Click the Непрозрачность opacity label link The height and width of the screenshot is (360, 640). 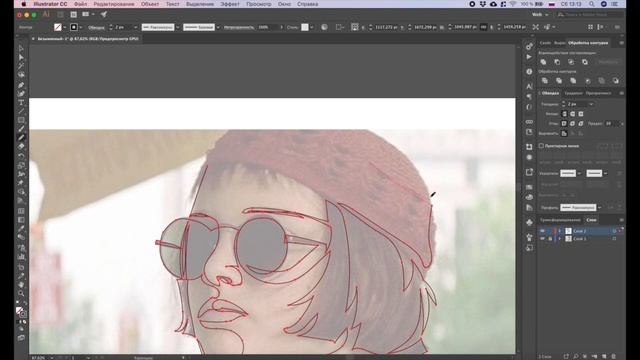239,27
